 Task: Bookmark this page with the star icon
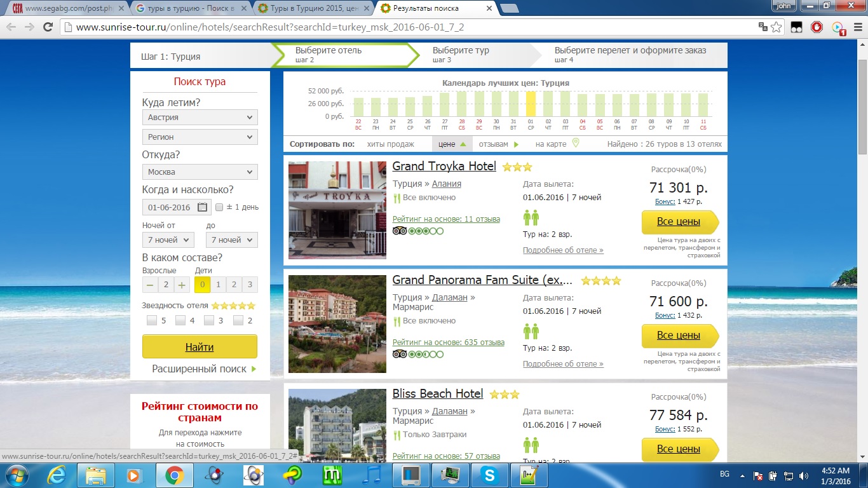[776, 27]
